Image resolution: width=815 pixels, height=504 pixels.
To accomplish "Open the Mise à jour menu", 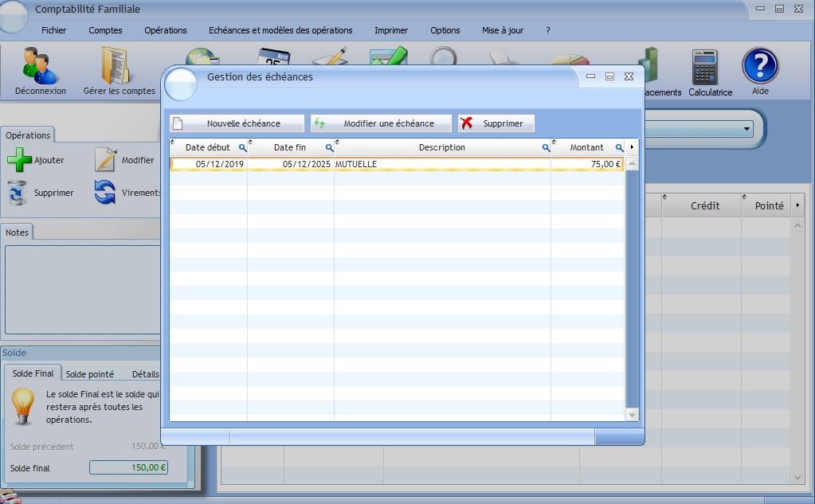I will pos(503,30).
